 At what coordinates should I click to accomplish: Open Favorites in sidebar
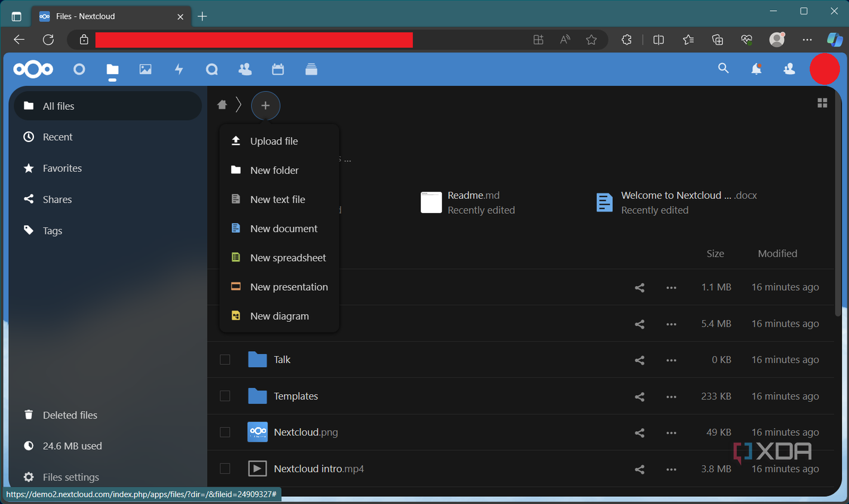[x=107, y=168]
